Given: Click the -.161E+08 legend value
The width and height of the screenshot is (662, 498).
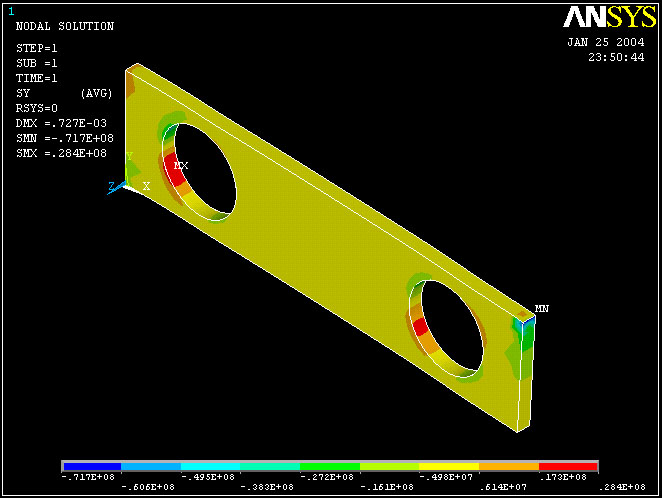Looking at the screenshot, I should point(387,487).
